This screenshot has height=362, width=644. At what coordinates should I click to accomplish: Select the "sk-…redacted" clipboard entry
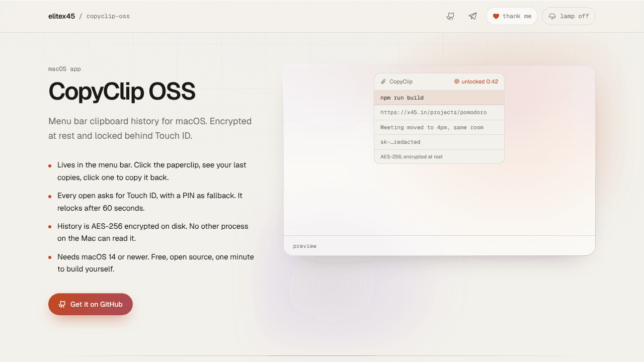[439, 142]
